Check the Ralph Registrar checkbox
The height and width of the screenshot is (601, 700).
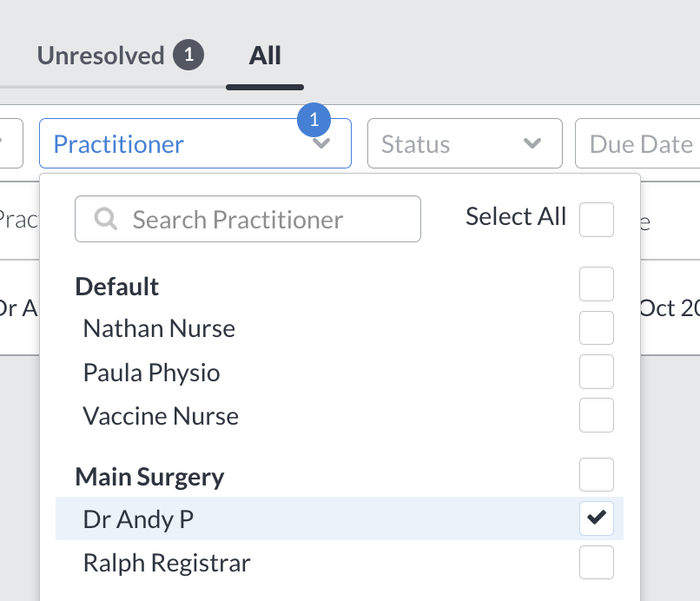pos(597,562)
